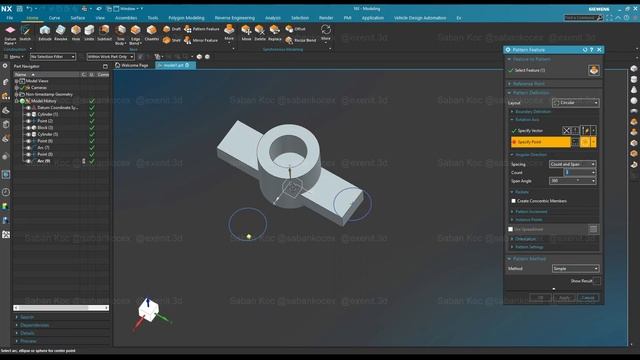This screenshot has height=360, width=640.
Task: Expand the Pattern Settings section
Action: coord(529,247)
